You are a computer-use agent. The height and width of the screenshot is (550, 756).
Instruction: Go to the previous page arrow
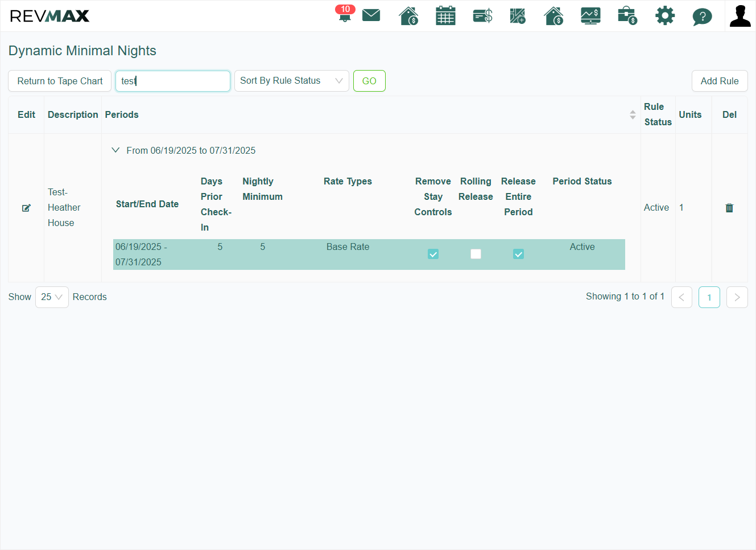681,297
